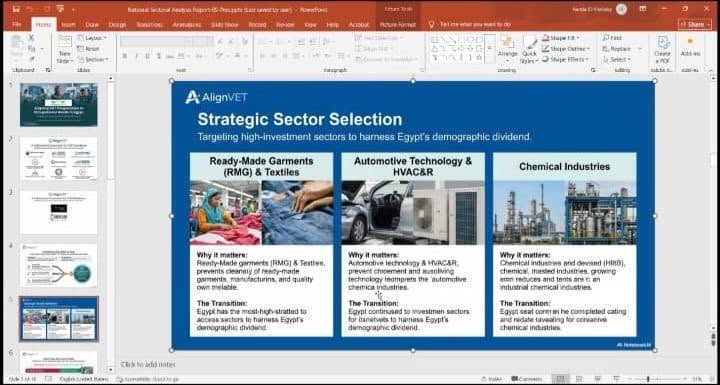Click Automotive Technology & HVAC&R heading
Viewport: 720px width, 385px height.
click(x=413, y=167)
